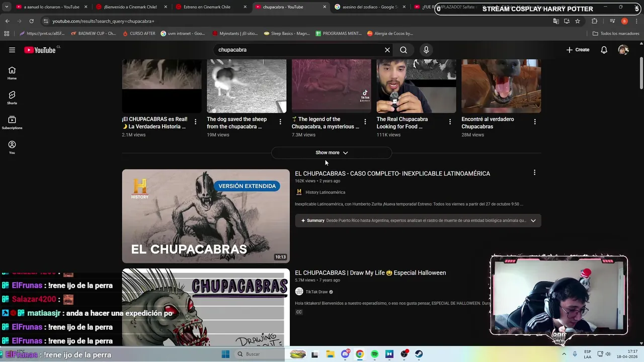Open Todos los marcadores folder

pyautogui.click(x=616, y=33)
